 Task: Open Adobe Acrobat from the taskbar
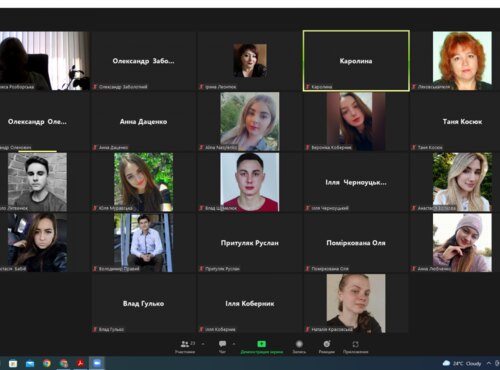tap(80, 363)
